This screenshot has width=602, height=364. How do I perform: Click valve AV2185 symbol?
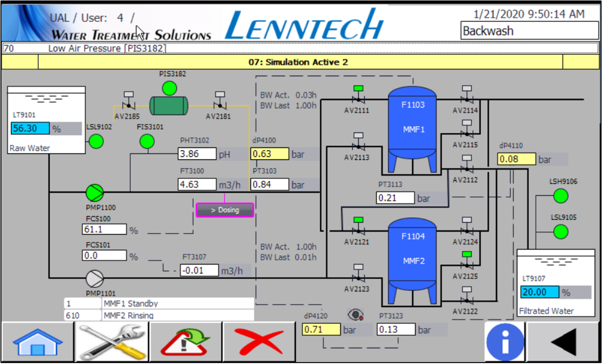pos(128,101)
